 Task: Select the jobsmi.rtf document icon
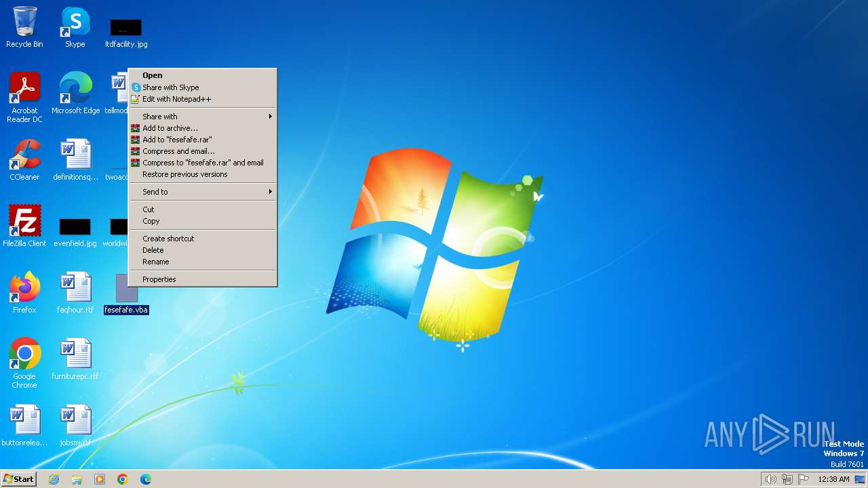[x=75, y=426]
